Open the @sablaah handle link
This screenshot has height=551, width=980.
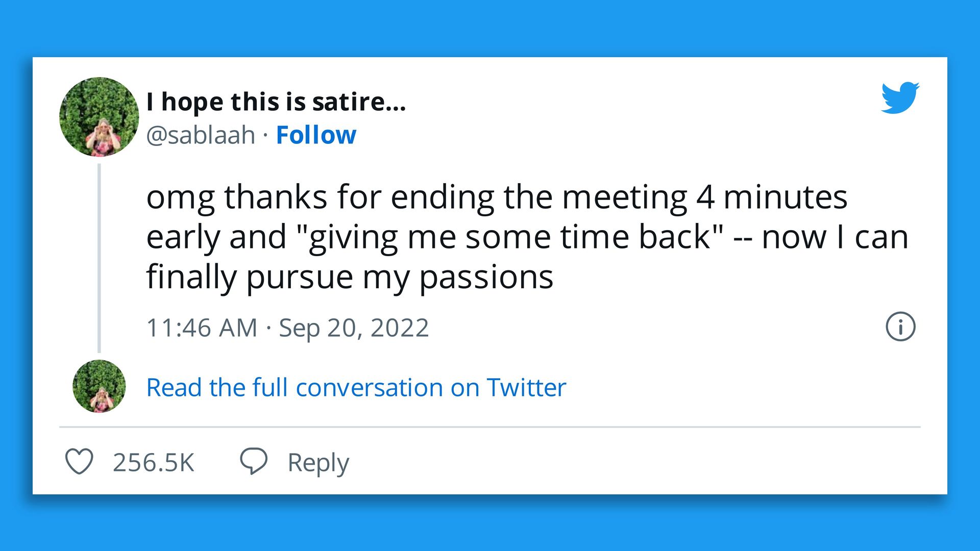pyautogui.click(x=201, y=135)
